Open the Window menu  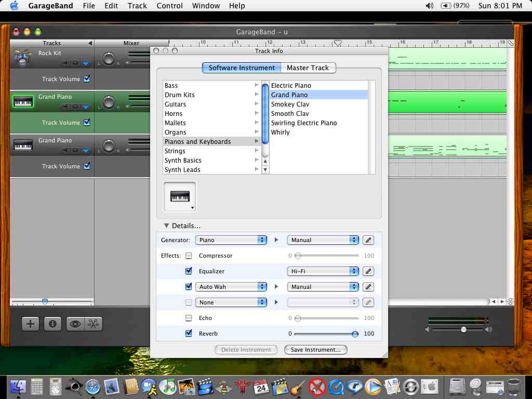click(206, 6)
